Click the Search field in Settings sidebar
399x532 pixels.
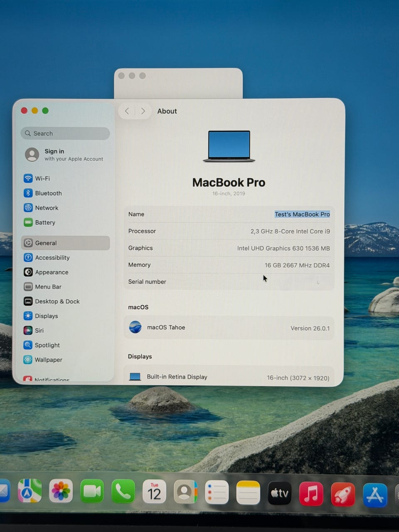coord(65,133)
